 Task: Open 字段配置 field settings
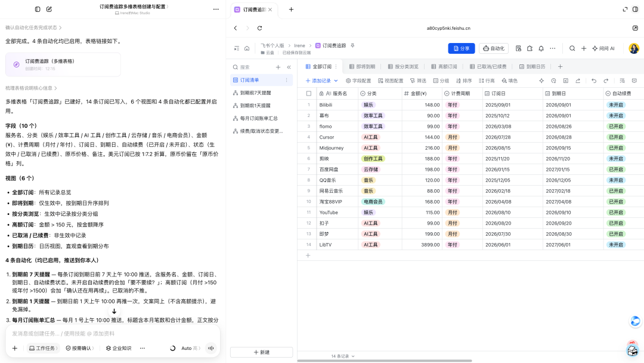[358, 81]
